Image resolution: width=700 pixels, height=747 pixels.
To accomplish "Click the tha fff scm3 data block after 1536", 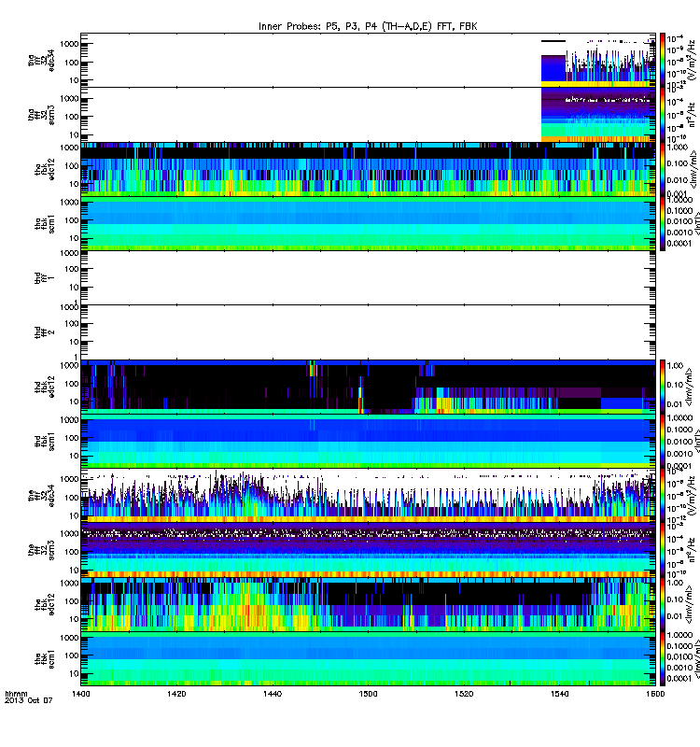I will point(598,115).
